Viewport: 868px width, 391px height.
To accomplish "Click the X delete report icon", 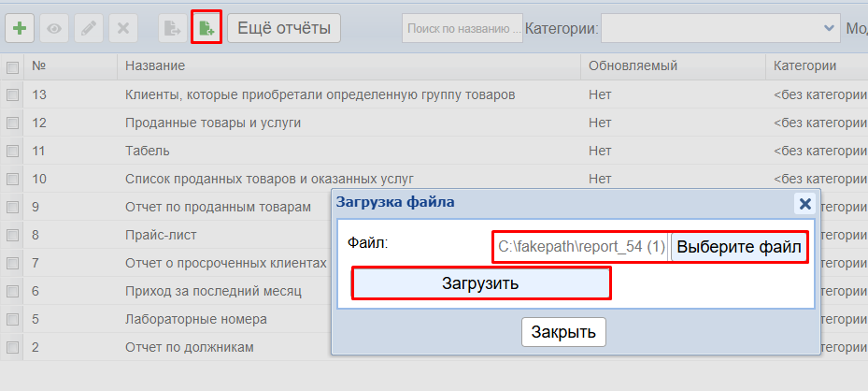I will click(122, 28).
